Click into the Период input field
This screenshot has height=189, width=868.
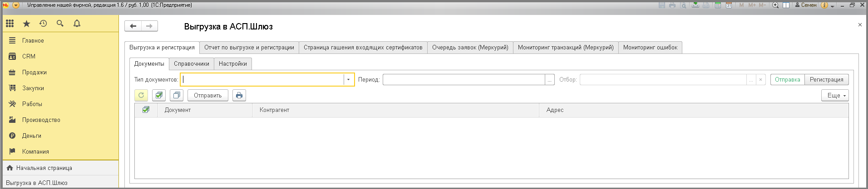click(464, 80)
